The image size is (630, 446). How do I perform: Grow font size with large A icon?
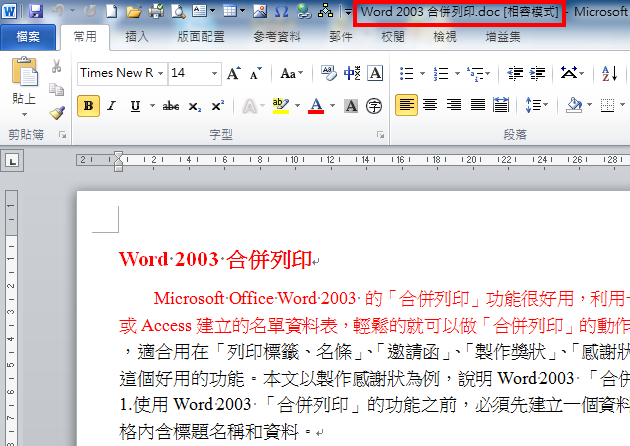(234, 73)
